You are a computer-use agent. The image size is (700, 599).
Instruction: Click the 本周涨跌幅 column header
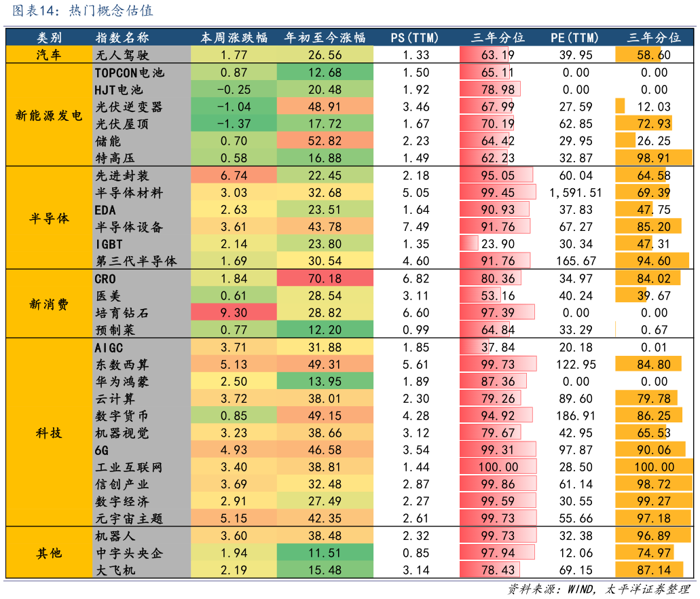click(234, 37)
